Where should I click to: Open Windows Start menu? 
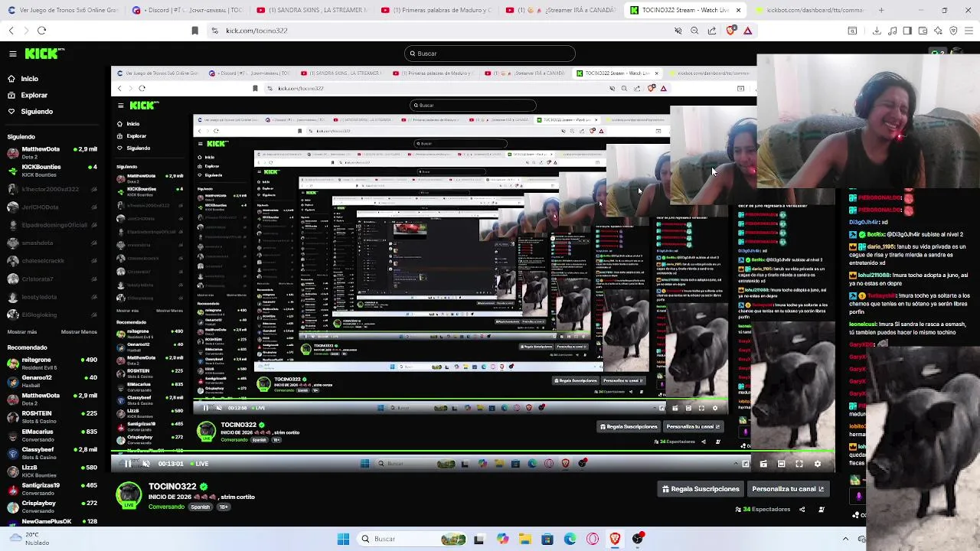click(343, 539)
